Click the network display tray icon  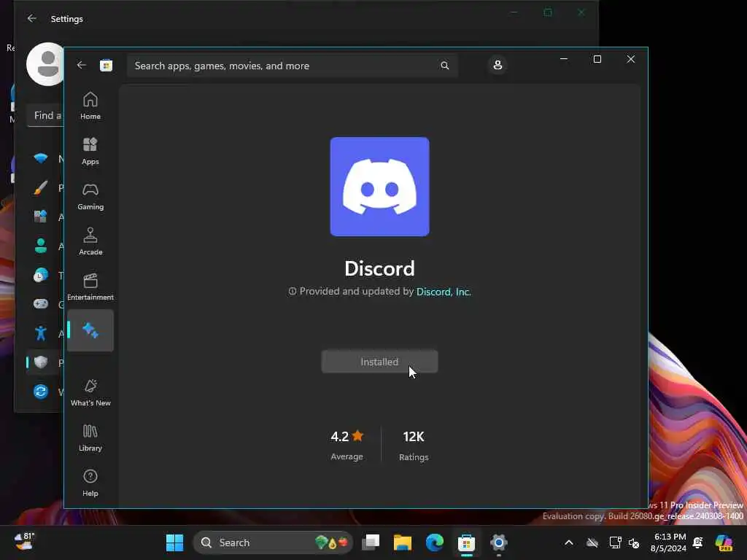tap(615, 542)
